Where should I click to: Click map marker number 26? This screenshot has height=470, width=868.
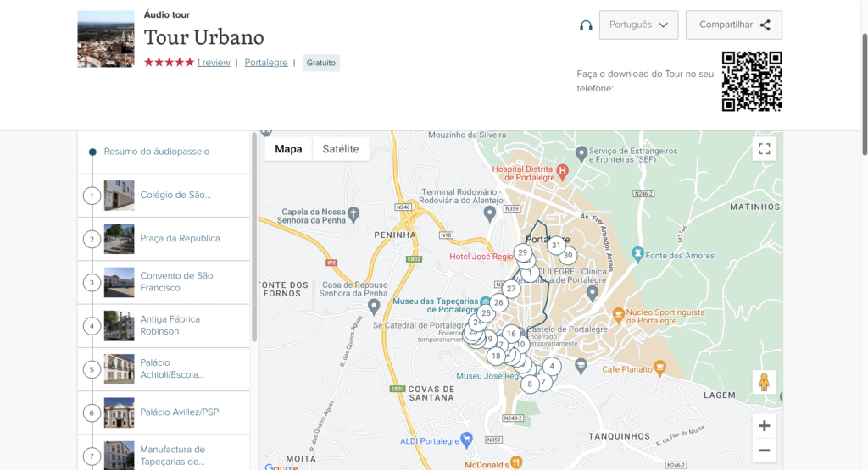498,302
